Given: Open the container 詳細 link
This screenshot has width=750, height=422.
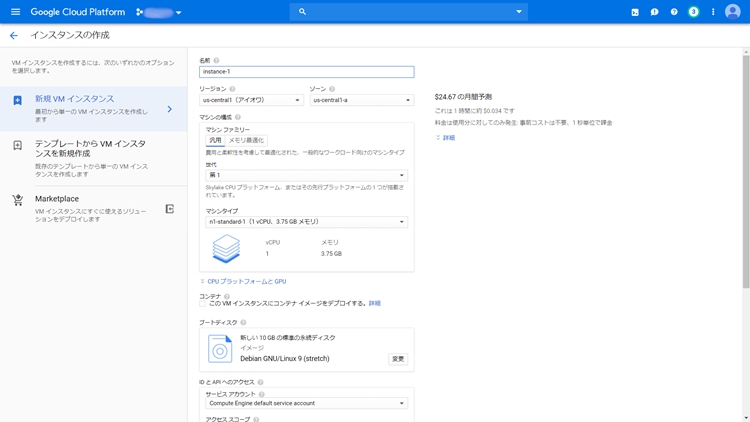Looking at the screenshot, I should (375, 303).
